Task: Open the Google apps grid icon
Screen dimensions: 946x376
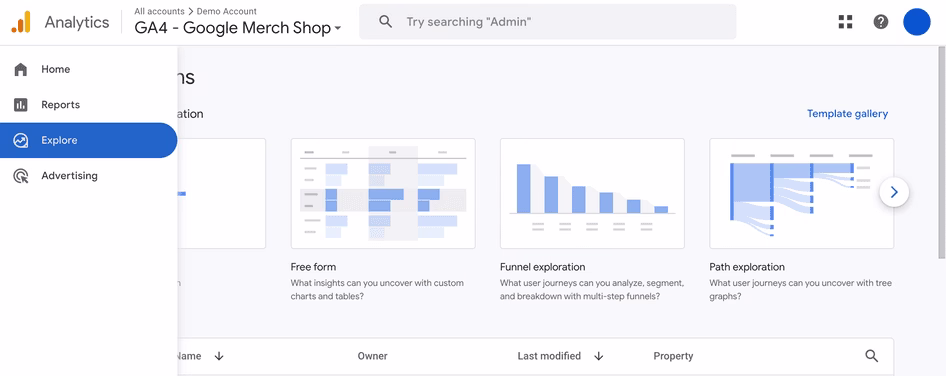Action: pos(845,22)
